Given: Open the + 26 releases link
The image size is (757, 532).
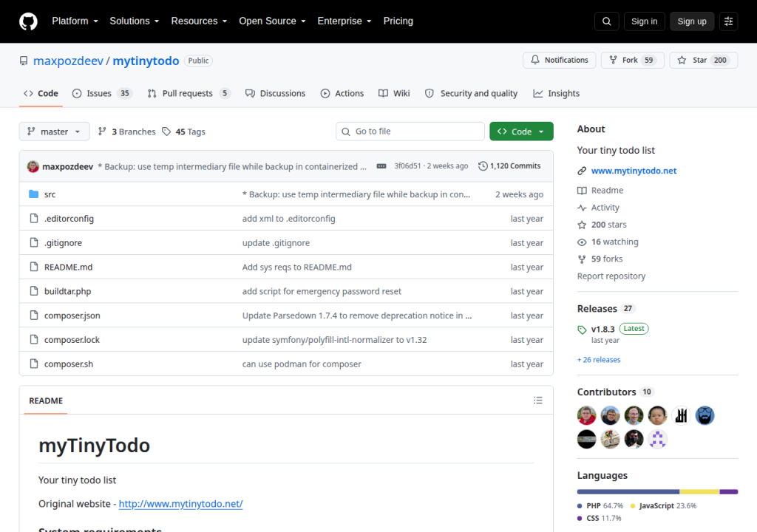Looking at the screenshot, I should pos(599,360).
